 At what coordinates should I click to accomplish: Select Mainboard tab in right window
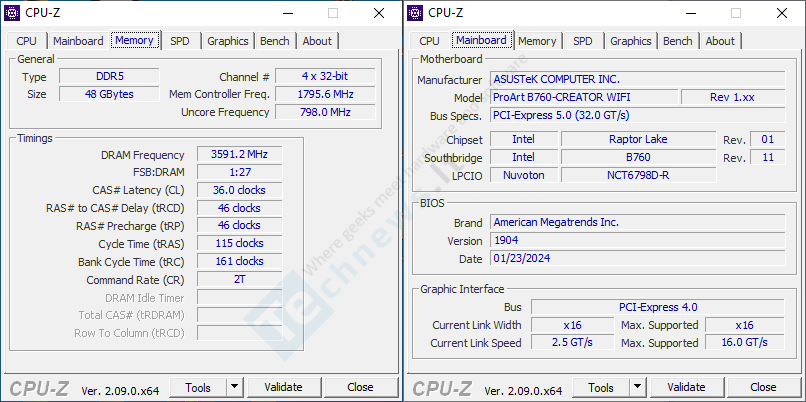482,40
